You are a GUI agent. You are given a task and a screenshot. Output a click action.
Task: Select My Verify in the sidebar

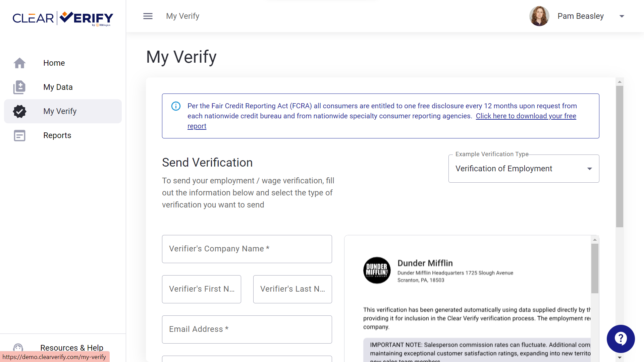click(x=63, y=111)
